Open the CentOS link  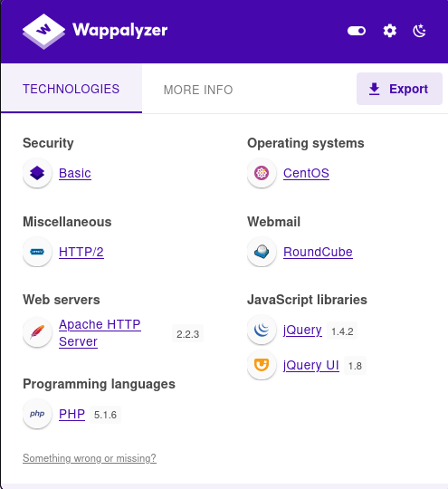click(306, 173)
